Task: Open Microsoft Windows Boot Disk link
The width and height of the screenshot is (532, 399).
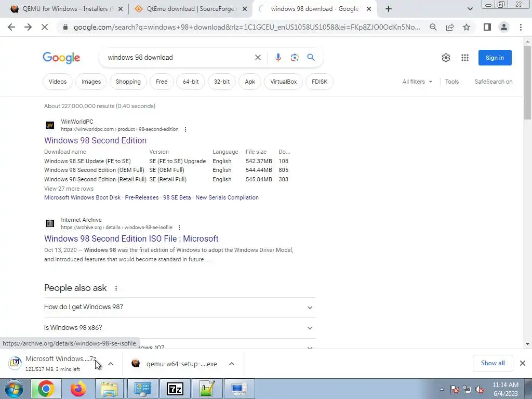Action: [82, 197]
